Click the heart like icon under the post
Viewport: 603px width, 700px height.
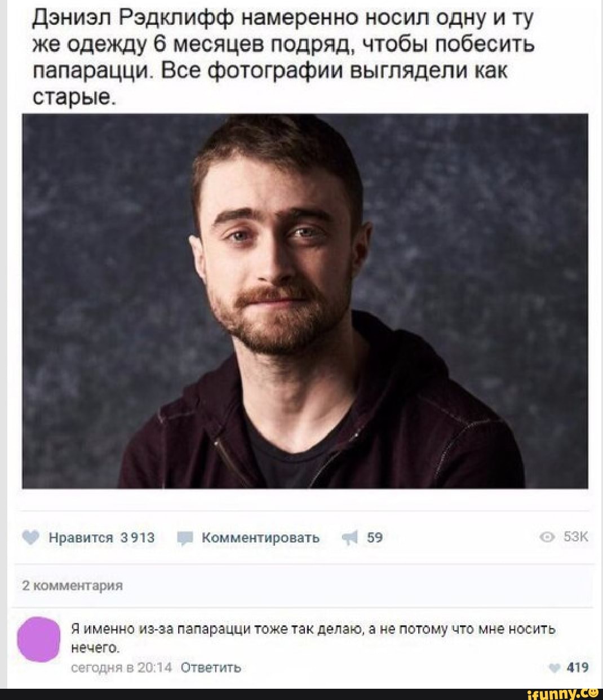(x=32, y=538)
